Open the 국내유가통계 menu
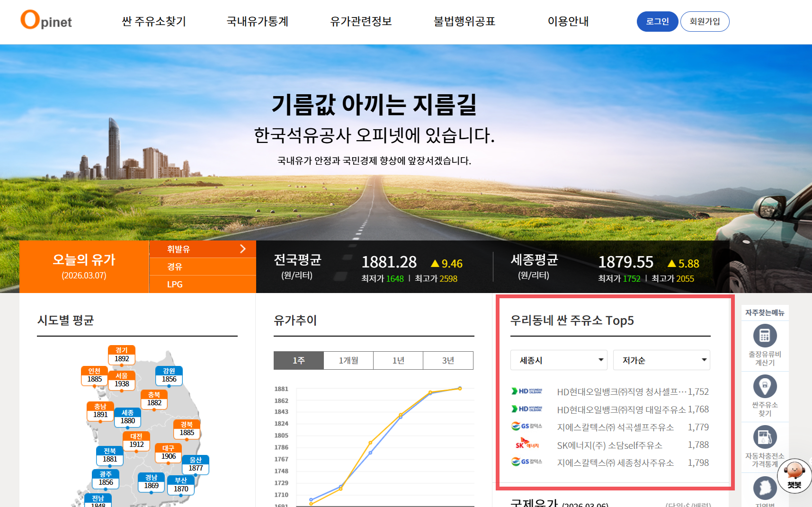812x507 pixels. click(x=258, y=21)
